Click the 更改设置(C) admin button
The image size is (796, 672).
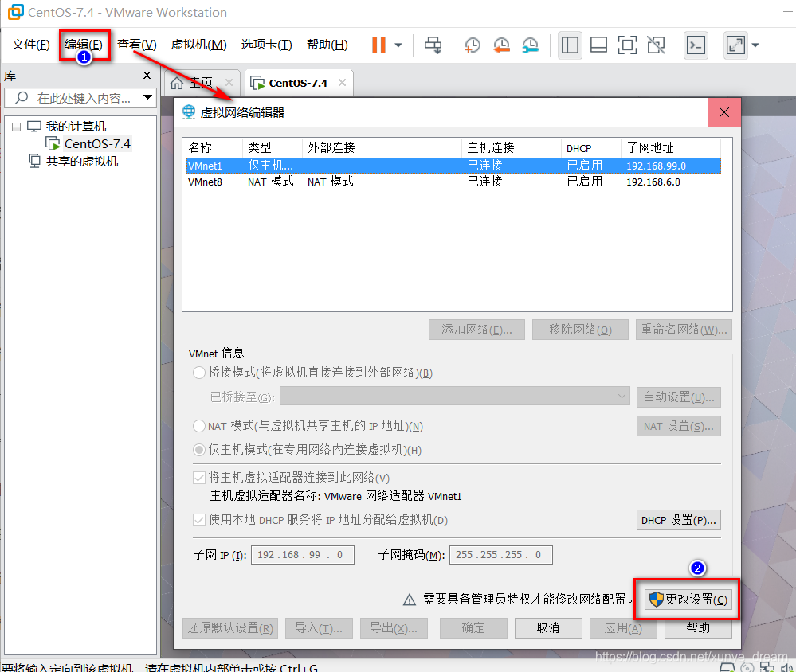point(689,600)
